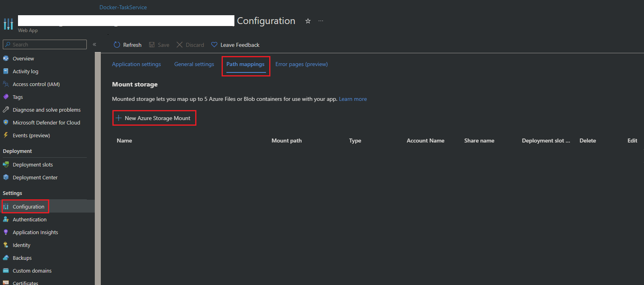The image size is (644, 285).
Task: Click the New Azure Storage Mount button
Action: [x=154, y=118]
